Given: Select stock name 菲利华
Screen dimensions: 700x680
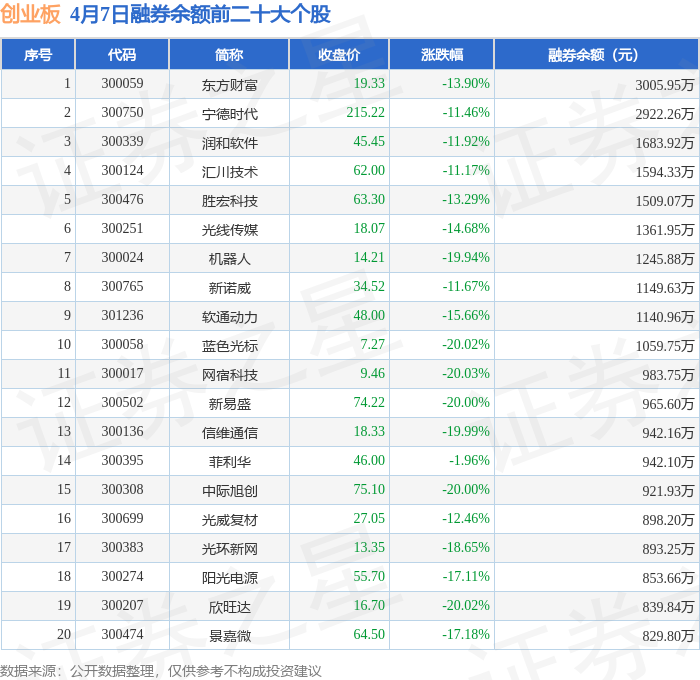Looking at the screenshot, I should pyautogui.click(x=229, y=462).
